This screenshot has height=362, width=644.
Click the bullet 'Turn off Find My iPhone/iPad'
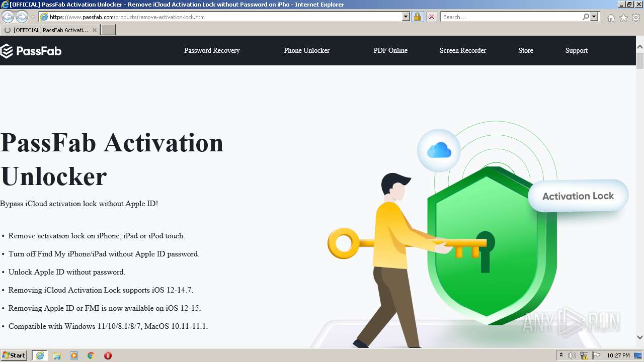tap(104, 254)
